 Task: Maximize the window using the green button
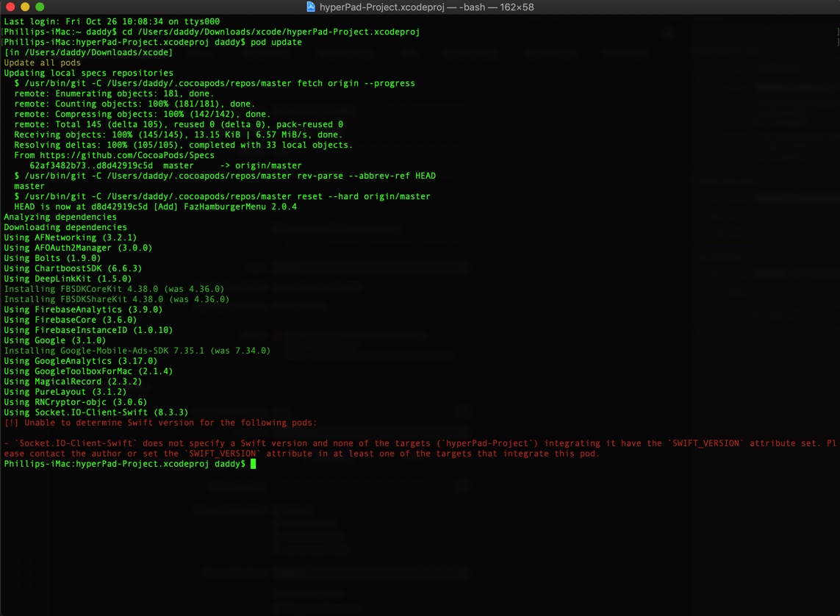[40, 7]
